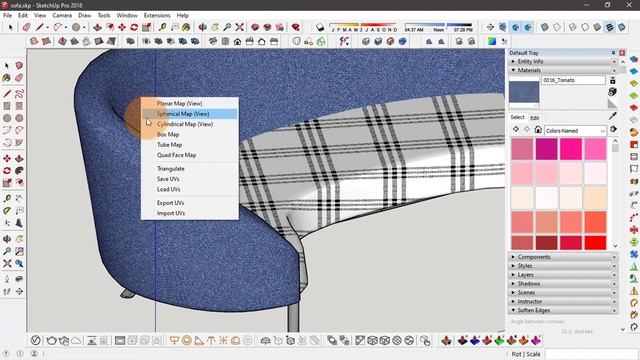This screenshot has width=640, height=360.
Task: Click the In Model home icon
Action: point(538,130)
